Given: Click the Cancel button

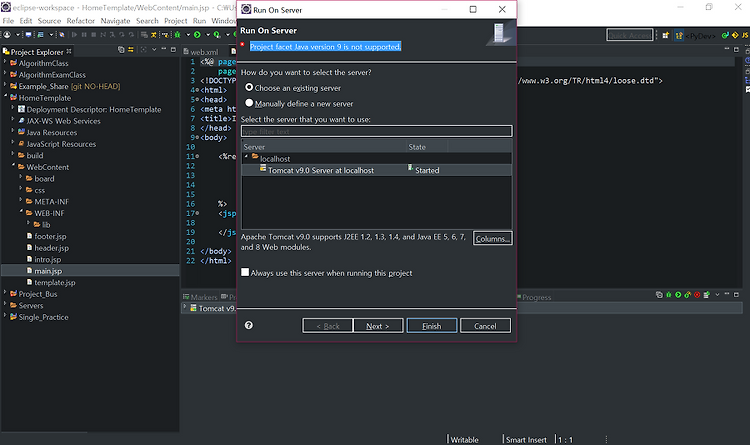Looking at the screenshot, I should (485, 326).
